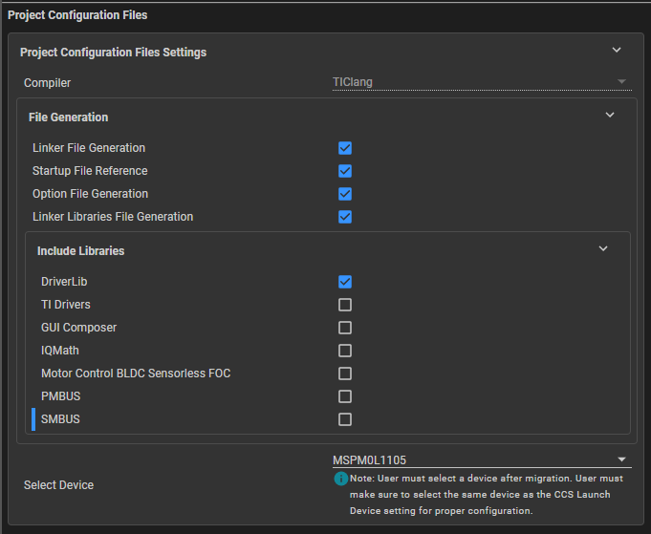Enable IQMath library checkbox
Viewport: 651px width, 534px height.
click(345, 351)
